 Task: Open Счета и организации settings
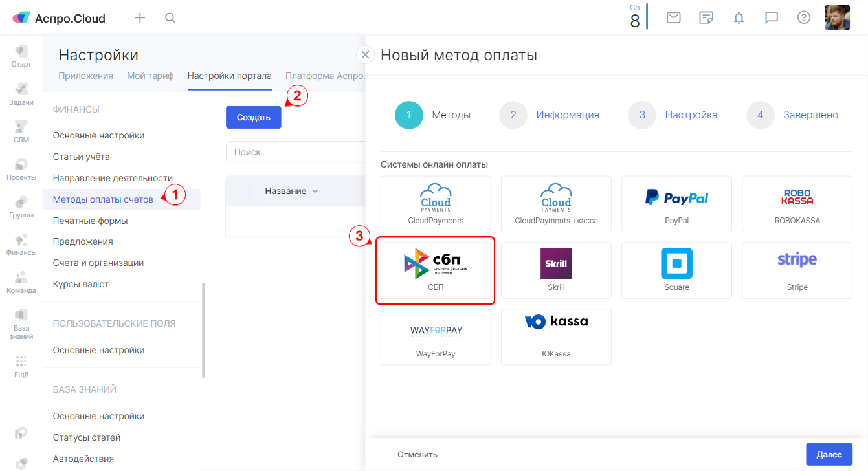(x=98, y=263)
